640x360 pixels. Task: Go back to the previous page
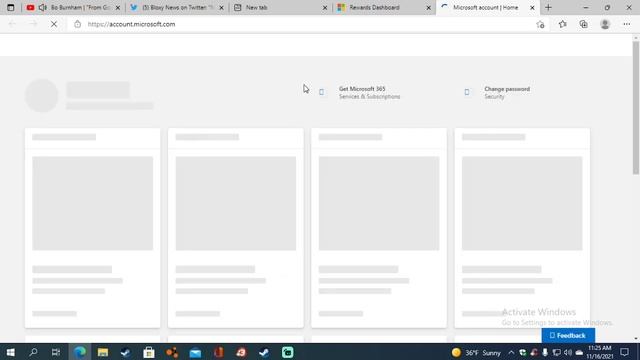click(x=12, y=24)
